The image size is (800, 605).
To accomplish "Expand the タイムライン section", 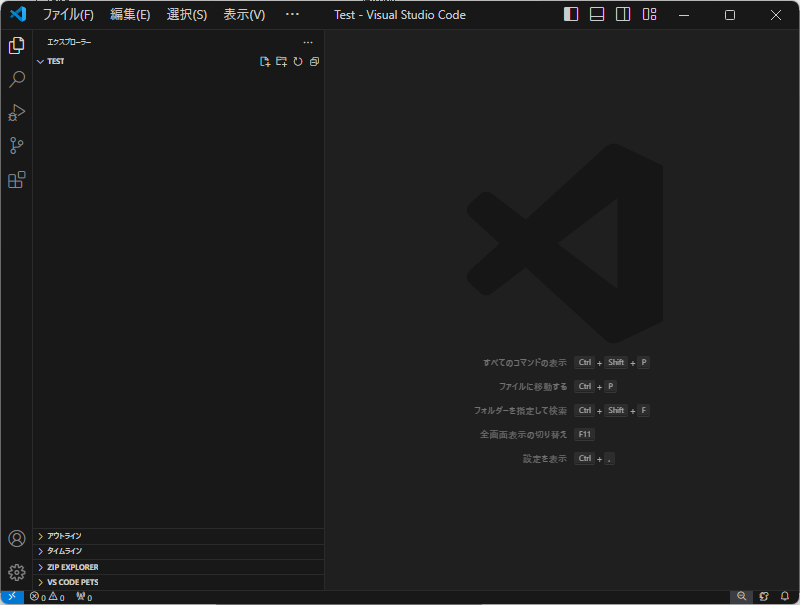I will point(179,551).
